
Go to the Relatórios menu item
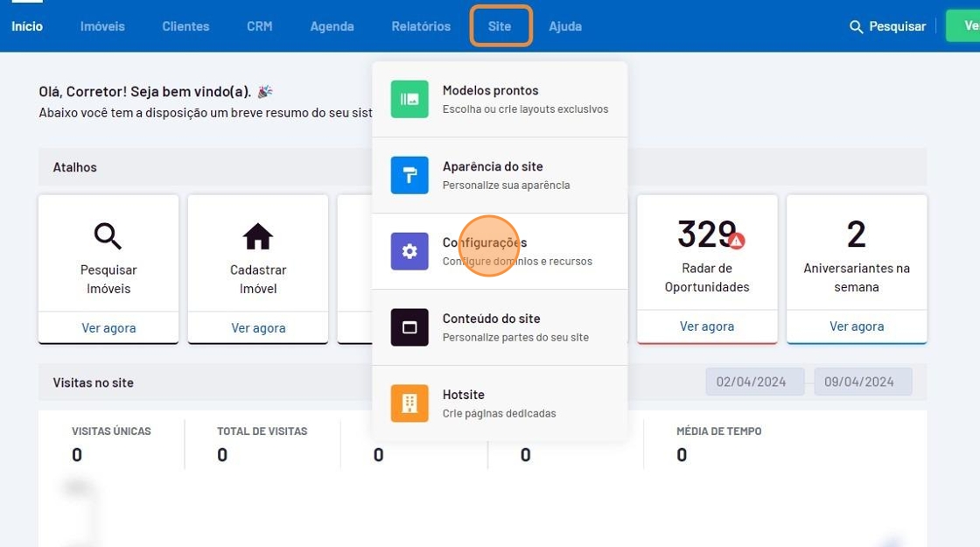[421, 26]
